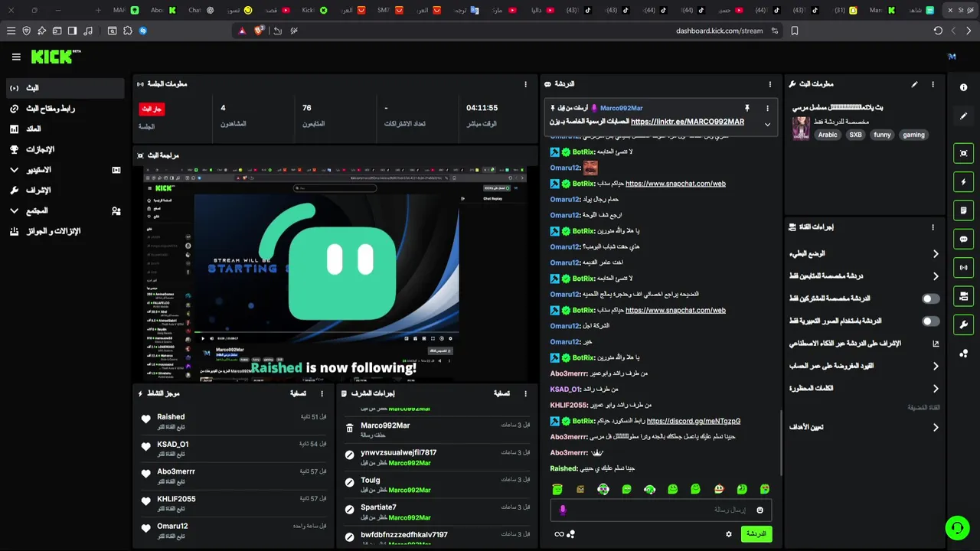Open the emoji picker in message box
The image size is (980, 551).
(759, 510)
